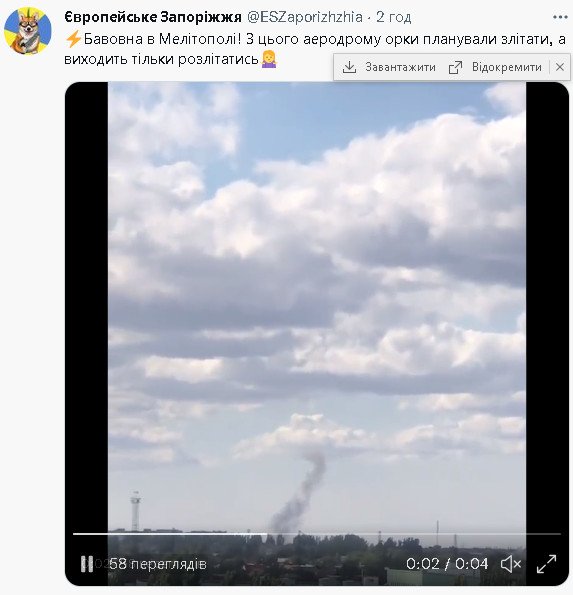
Task: Visit the @ESZaporizhzhia handle link
Action: coord(305,17)
